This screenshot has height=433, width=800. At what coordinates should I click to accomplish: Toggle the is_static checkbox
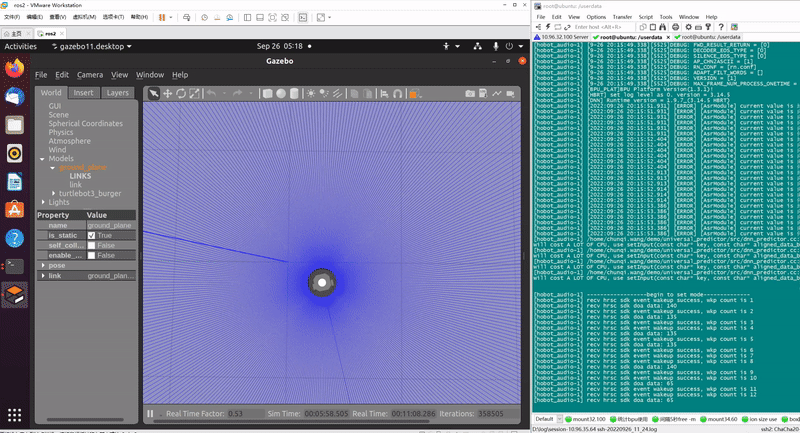click(91, 236)
